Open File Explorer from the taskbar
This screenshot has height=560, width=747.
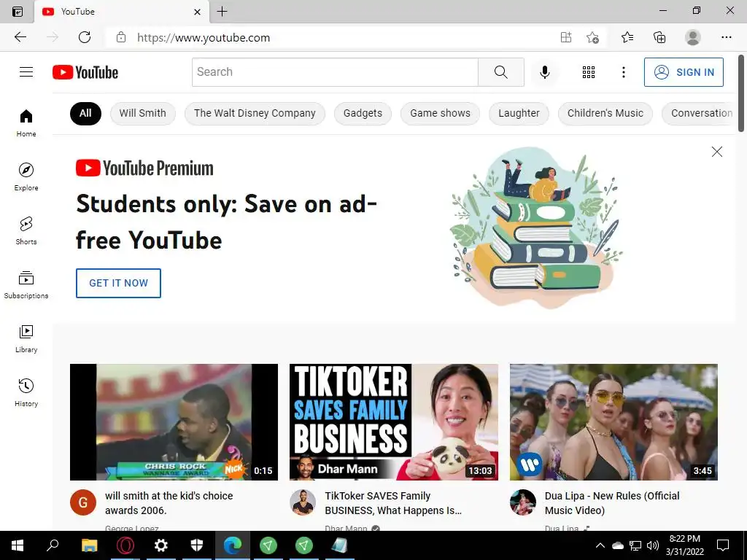pos(89,545)
